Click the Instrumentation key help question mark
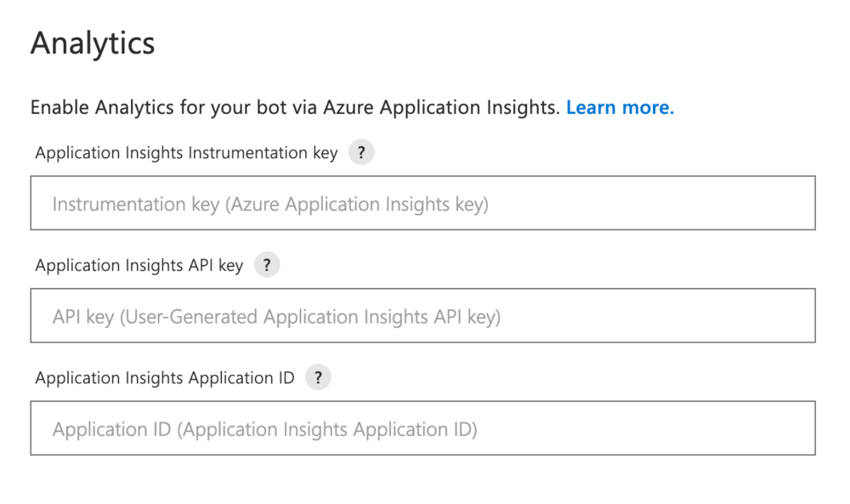The image size is (850, 504). (361, 153)
